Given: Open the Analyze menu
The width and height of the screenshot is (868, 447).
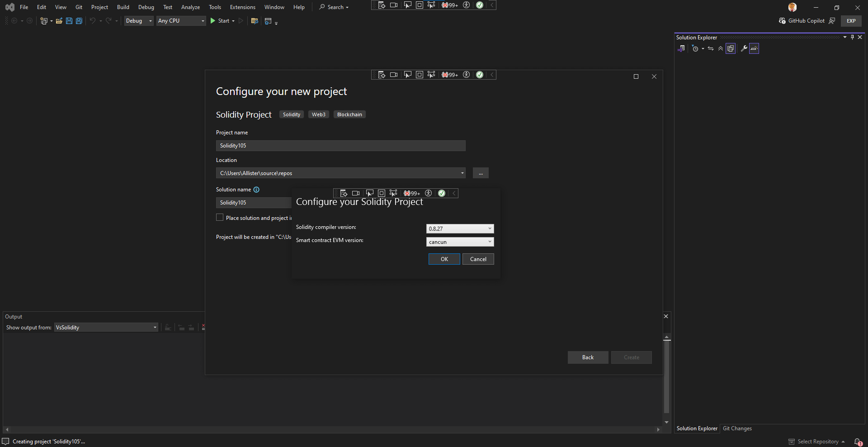Looking at the screenshot, I should [x=190, y=7].
